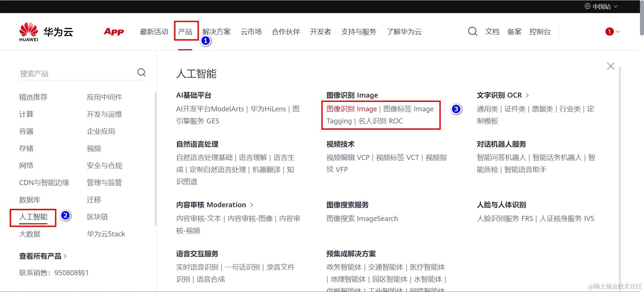The width and height of the screenshot is (644, 292).
Task: Open the 了解华为云 menu
Action: coord(404,32)
